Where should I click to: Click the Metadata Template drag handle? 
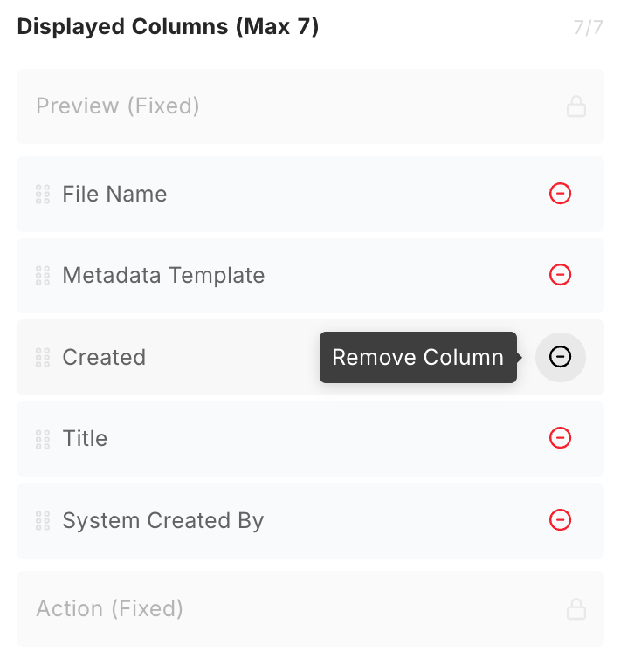(42, 276)
